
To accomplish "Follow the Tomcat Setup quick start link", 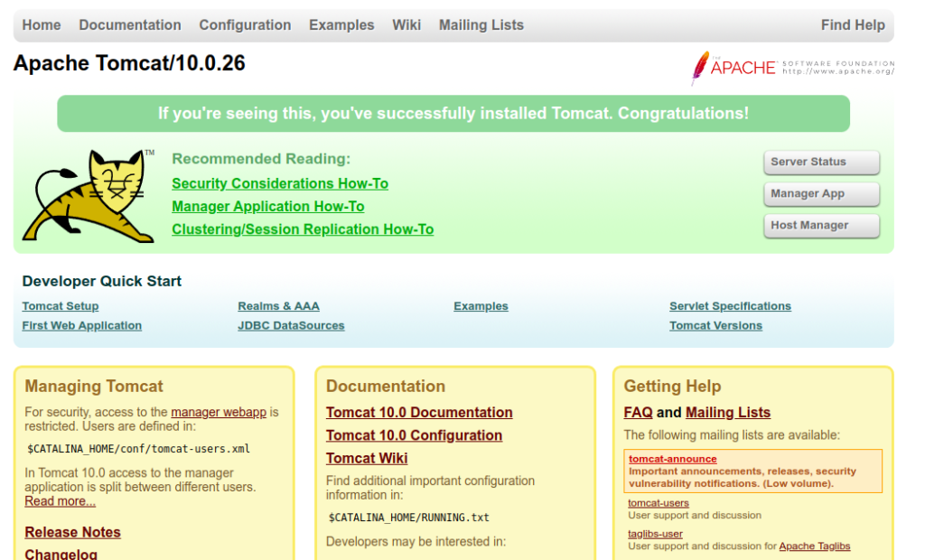I will pyautogui.click(x=61, y=306).
